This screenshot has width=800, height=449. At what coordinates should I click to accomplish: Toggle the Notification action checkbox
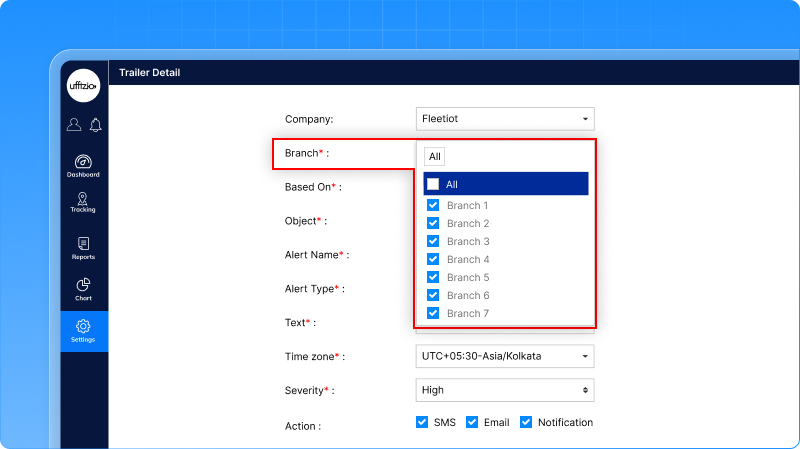pyautogui.click(x=526, y=422)
